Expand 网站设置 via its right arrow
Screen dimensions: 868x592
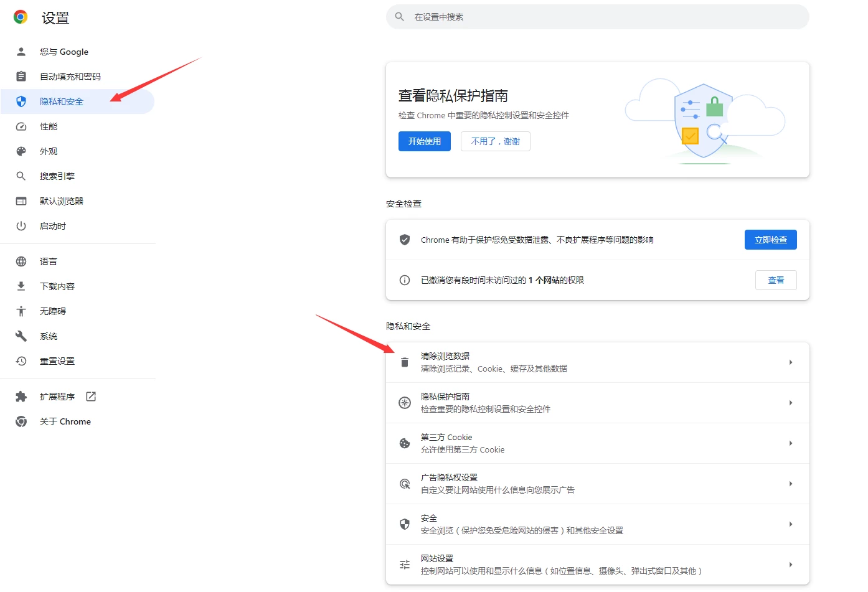(791, 565)
